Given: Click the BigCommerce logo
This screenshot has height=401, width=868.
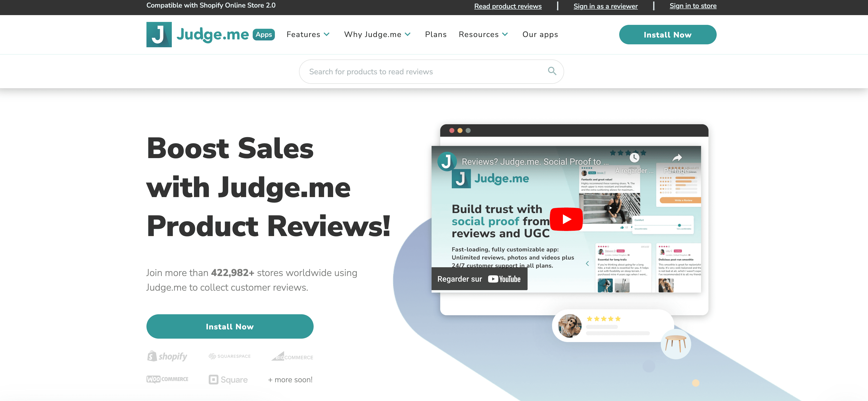Looking at the screenshot, I should (292, 356).
